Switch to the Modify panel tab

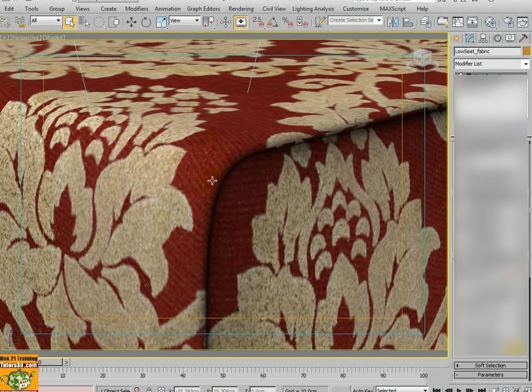click(x=470, y=38)
